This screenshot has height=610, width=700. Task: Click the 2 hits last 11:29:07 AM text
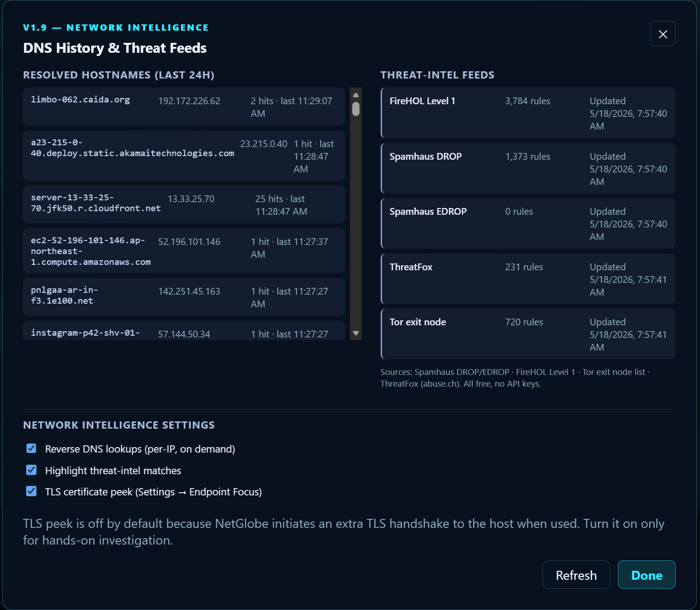(291, 107)
